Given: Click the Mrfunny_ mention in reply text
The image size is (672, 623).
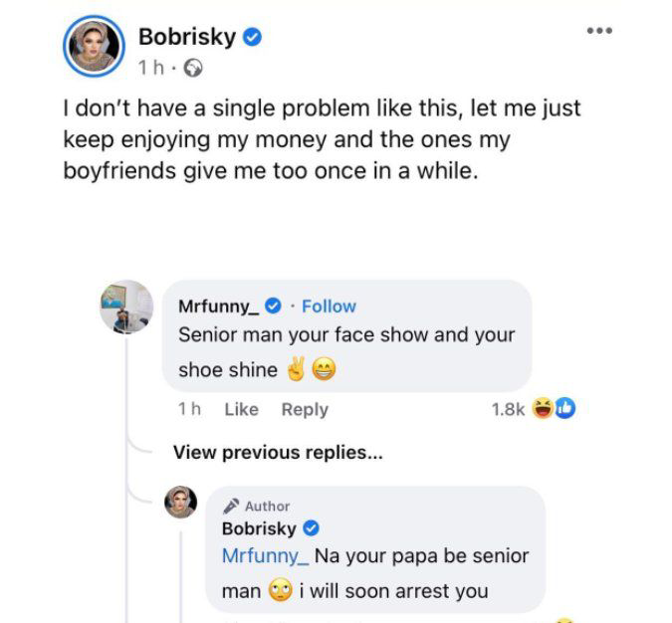Looking at the screenshot, I should 265,556.
